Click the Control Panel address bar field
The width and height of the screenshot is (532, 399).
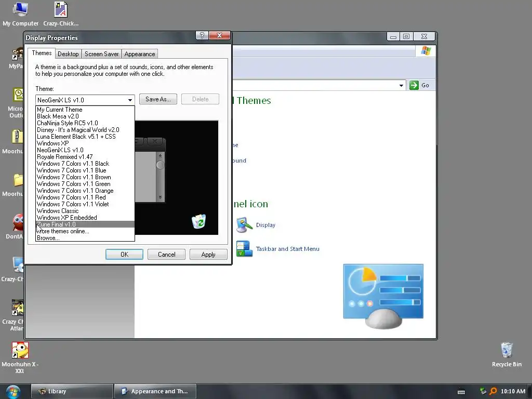319,85
